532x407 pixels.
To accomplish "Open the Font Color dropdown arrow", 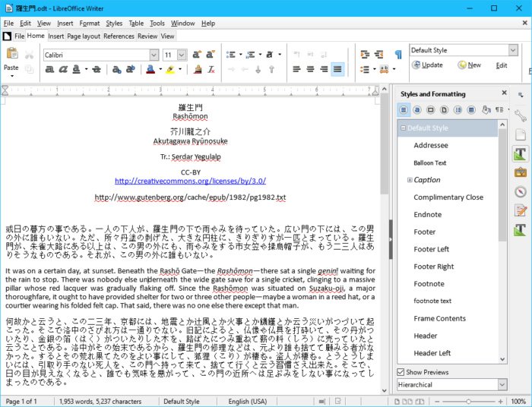I will 160,69.
